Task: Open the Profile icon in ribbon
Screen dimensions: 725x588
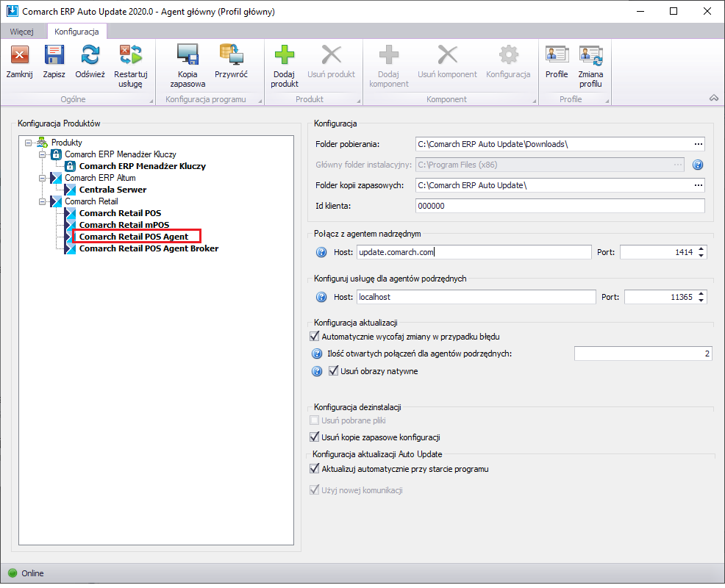Action: (x=557, y=55)
